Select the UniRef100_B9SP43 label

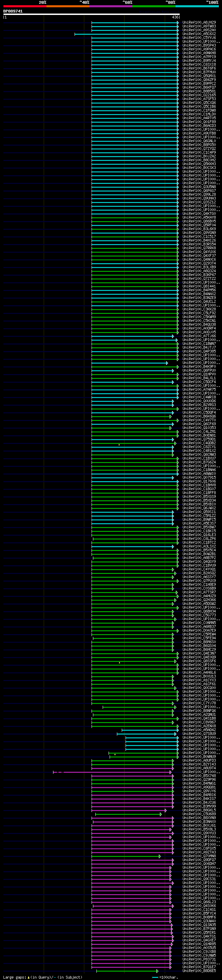pos(199,45)
